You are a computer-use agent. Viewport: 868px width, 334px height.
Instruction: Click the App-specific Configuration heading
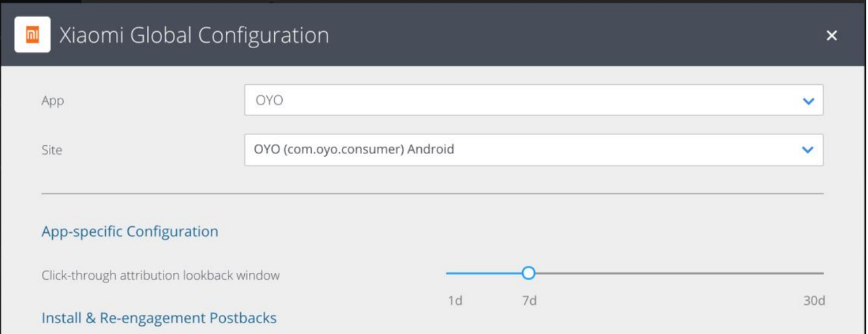pyautogui.click(x=130, y=231)
